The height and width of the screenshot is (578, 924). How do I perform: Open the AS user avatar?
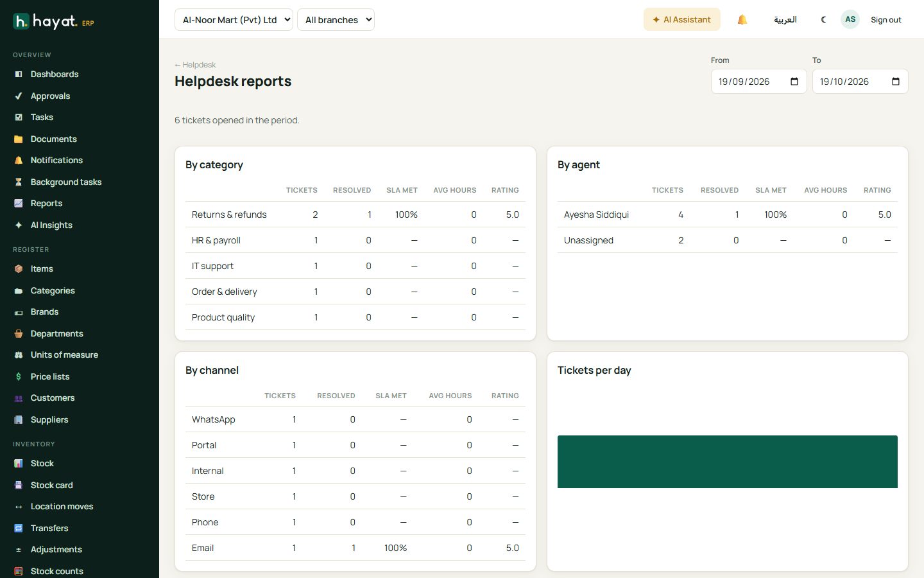coord(850,19)
